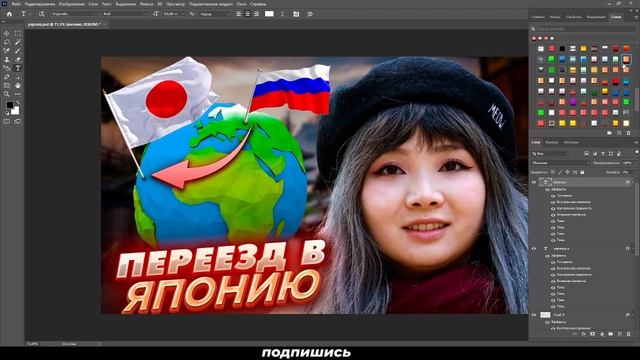Toggle Наложение градиента eye of selected layer
640x360 pixels.
tap(553, 209)
